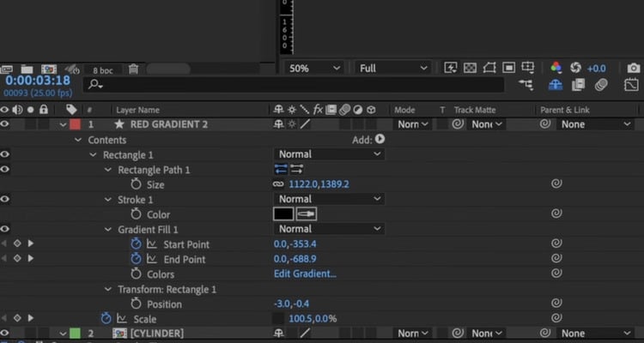Image resolution: width=644 pixels, height=343 pixels.
Task: Click the red label color of RED GRADIENT 2
Action: pyautogui.click(x=75, y=124)
